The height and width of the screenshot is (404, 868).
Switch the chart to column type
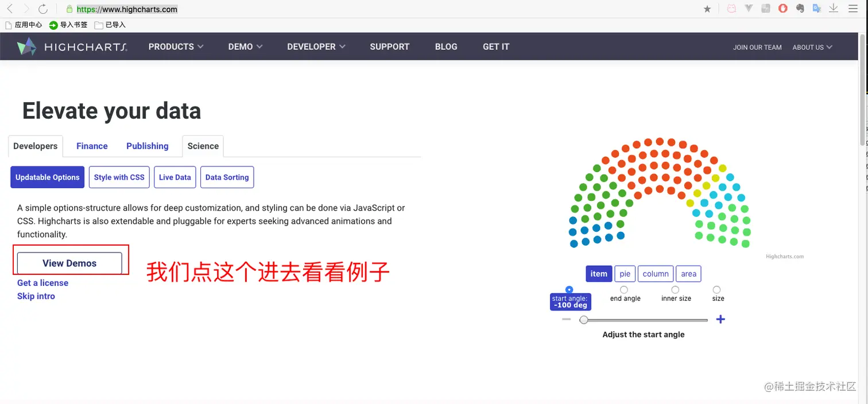click(x=656, y=274)
